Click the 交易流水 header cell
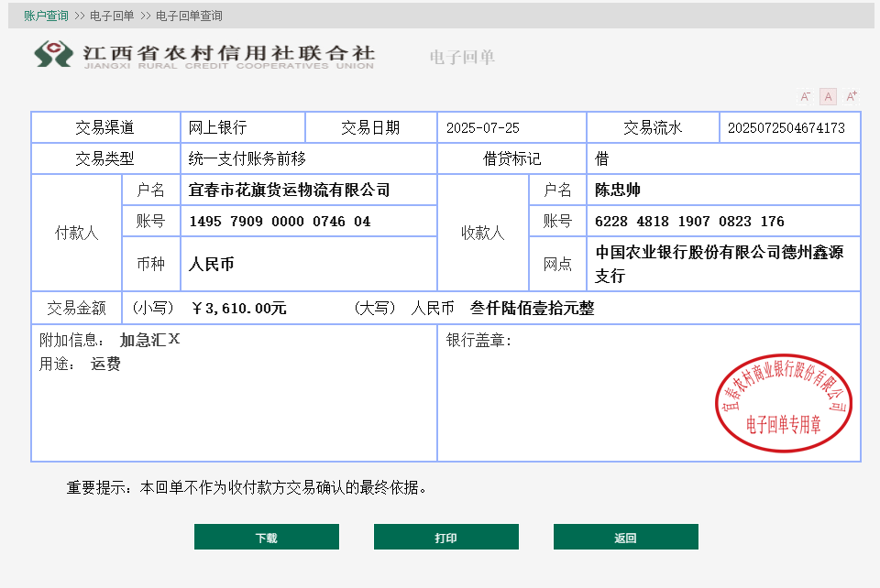The height and width of the screenshot is (588, 880). click(653, 128)
